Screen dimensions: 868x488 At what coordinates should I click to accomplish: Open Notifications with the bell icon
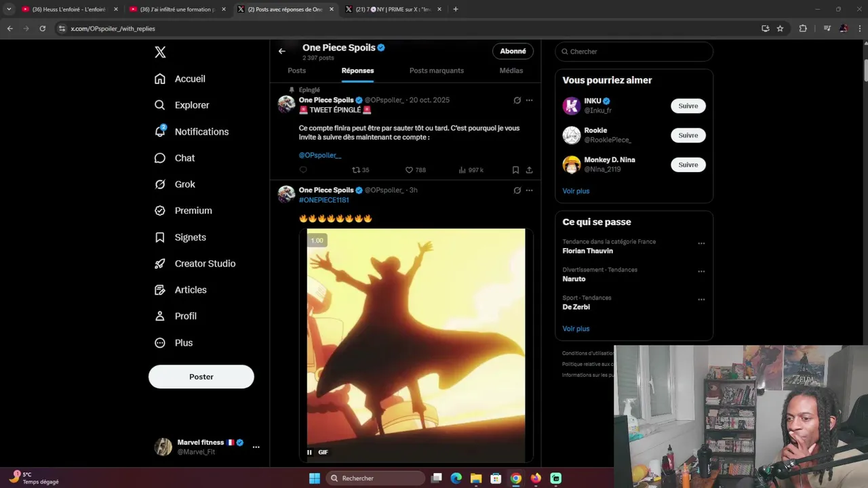pyautogui.click(x=191, y=131)
